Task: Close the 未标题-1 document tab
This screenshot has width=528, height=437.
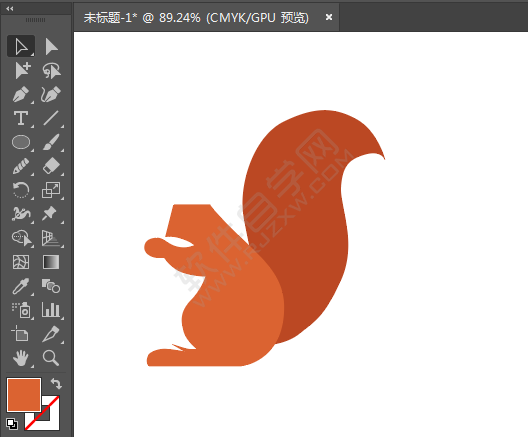Action: pos(329,17)
